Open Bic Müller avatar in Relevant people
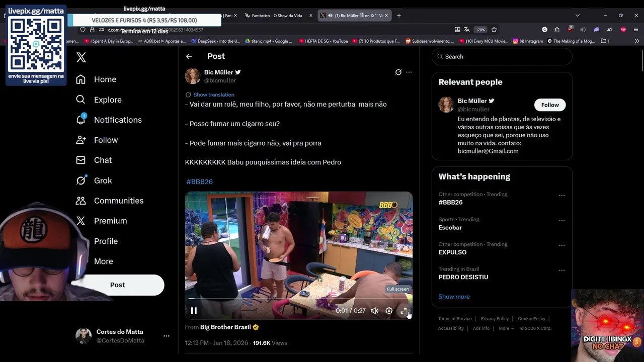 point(446,105)
